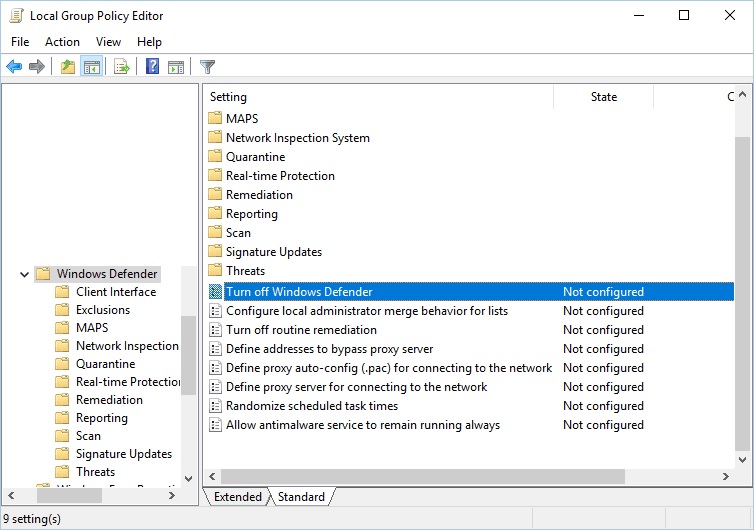This screenshot has width=754, height=530.
Task: Open the Help menu
Action: pos(149,42)
